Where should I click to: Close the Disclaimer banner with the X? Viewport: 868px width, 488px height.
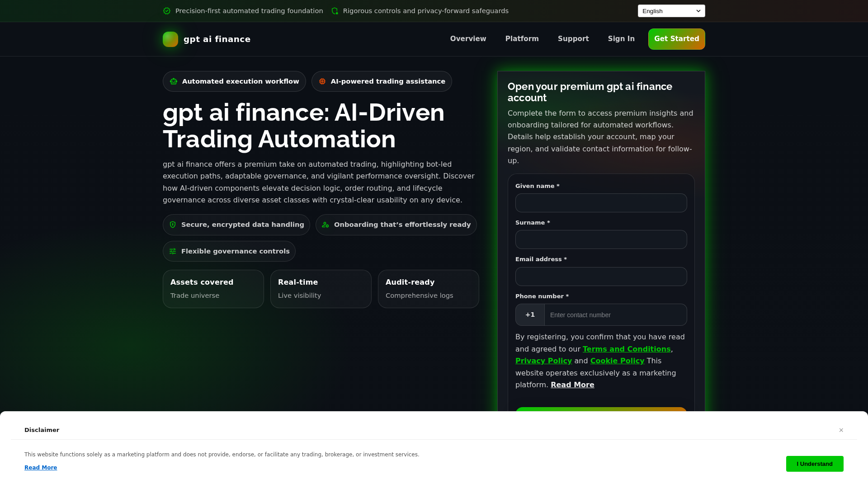841,430
